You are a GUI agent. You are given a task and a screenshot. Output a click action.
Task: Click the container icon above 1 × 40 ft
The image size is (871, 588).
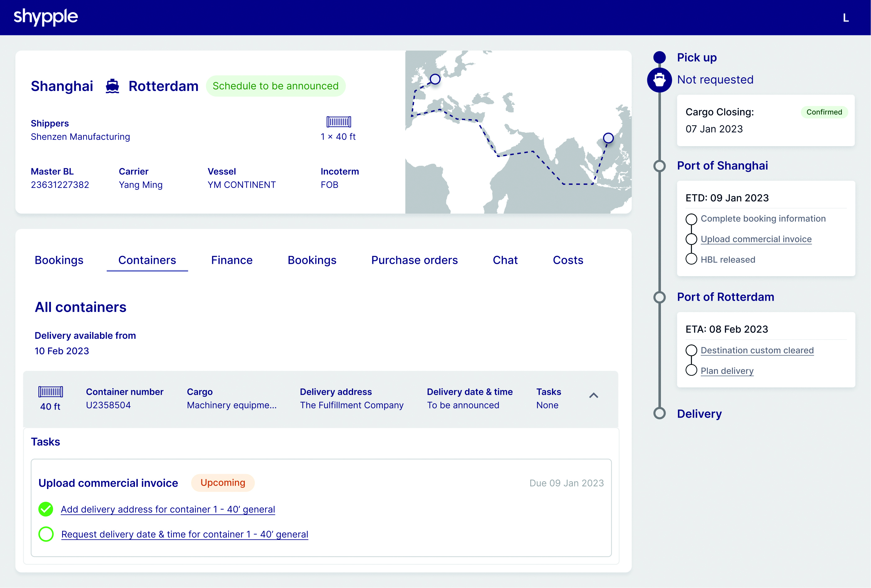coord(339,122)
